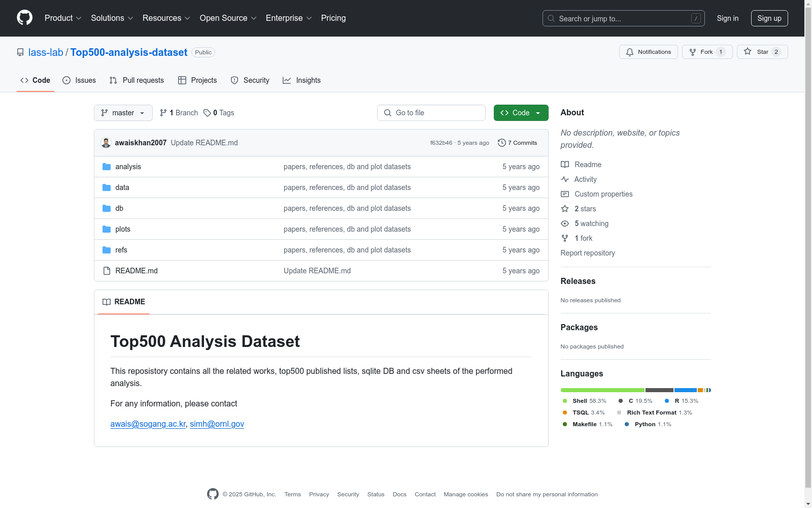The height and width of the screenshot is (508, 812).
Task: Click the Pricing link in header
Action: (x=333, y=18)
